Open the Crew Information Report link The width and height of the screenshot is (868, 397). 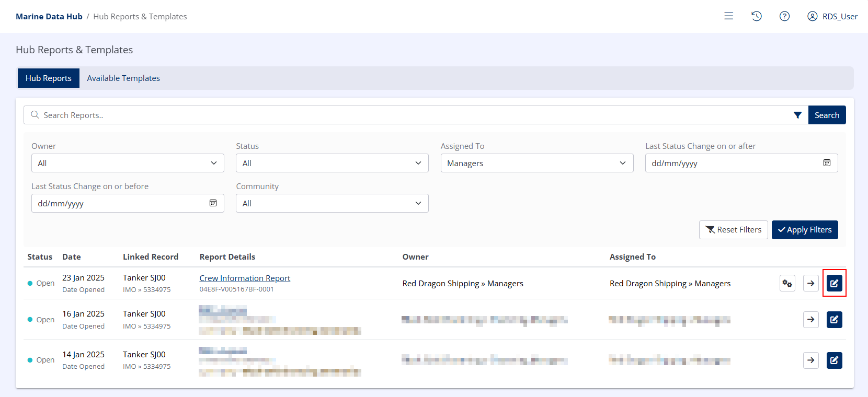(x=245, y=278)
